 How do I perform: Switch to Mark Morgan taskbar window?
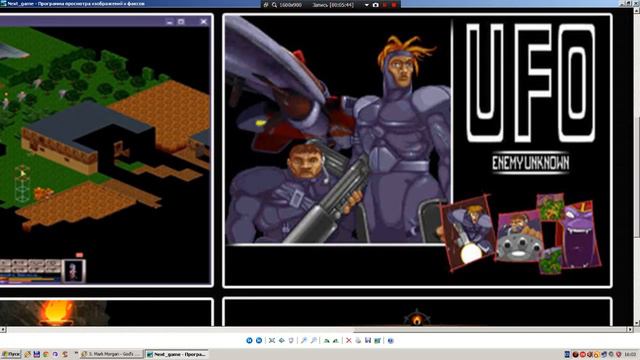coord(111,354)
